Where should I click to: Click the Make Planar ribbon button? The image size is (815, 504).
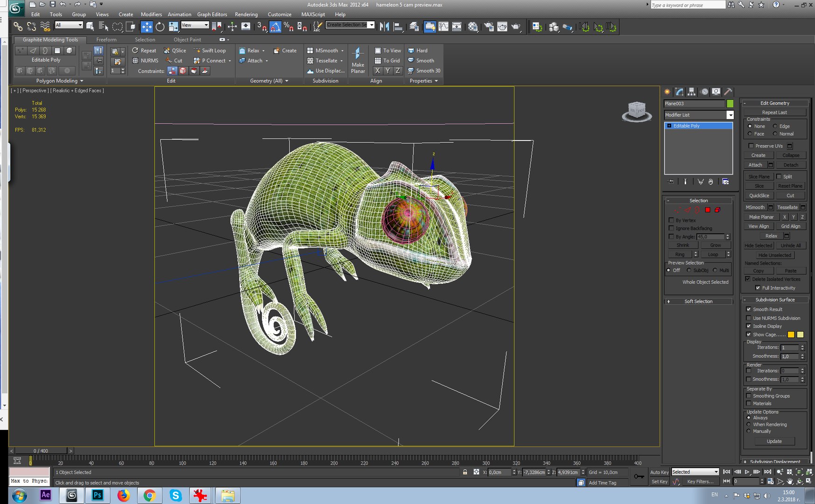click(x=358, y=61)
